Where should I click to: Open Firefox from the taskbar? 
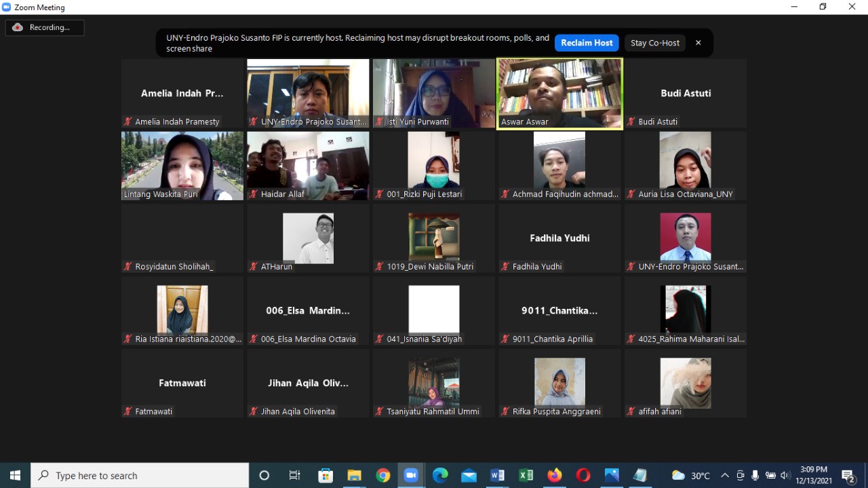click(555, 475)
